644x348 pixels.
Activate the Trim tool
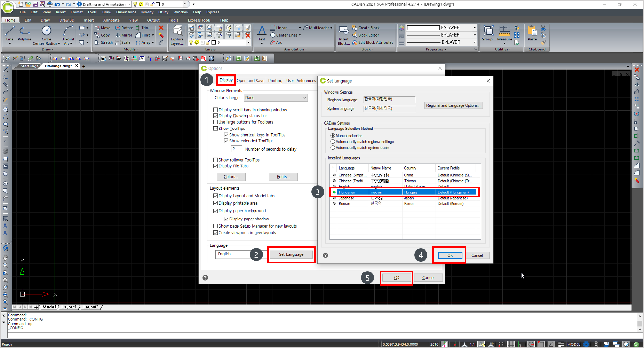(x=142, y=28)
